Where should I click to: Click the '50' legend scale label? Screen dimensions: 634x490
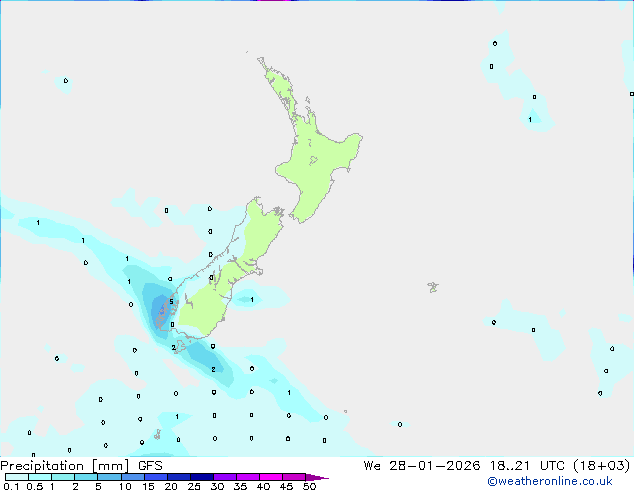pyautogui.click(x=309, y=486)
